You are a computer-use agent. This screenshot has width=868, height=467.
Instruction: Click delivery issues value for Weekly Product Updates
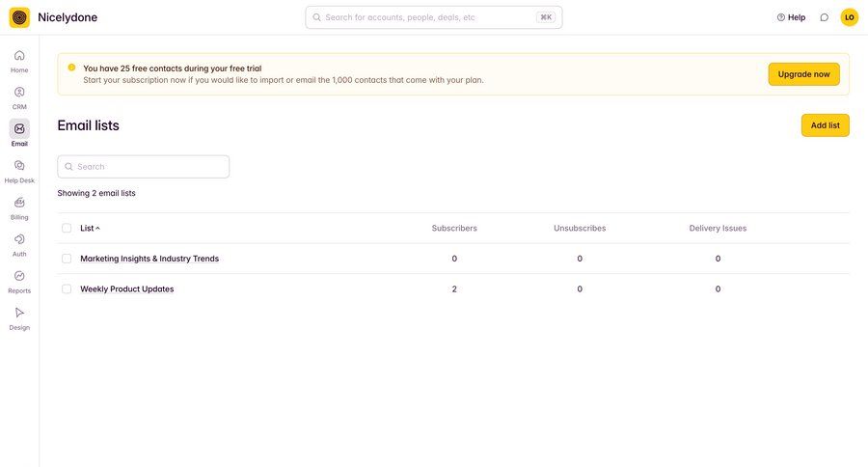point(718,289)
